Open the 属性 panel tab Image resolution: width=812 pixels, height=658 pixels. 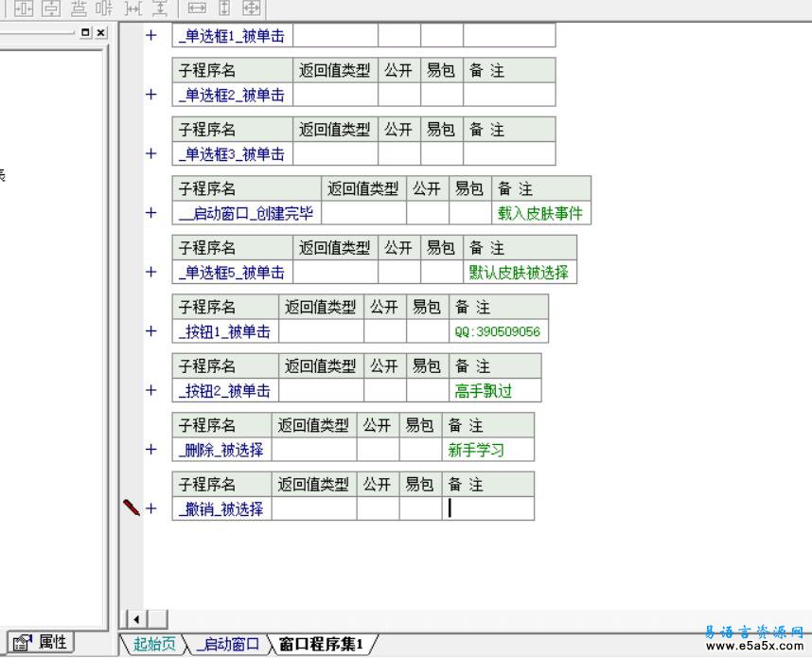click(41, 642)
